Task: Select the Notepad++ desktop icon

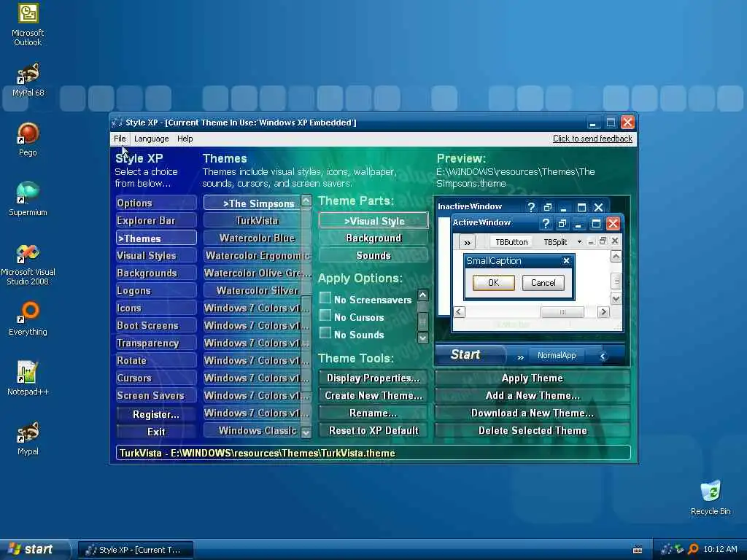Action: click(x=28, y=378)
